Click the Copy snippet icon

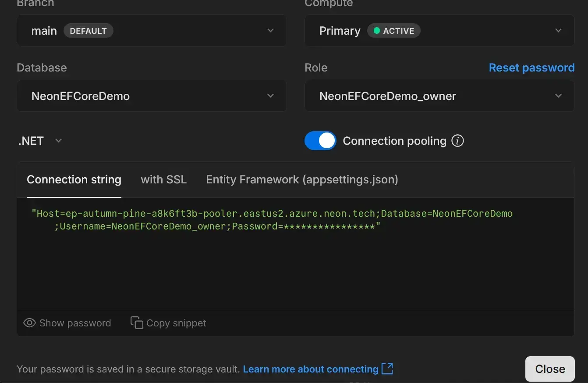click(x=137, y=322)
